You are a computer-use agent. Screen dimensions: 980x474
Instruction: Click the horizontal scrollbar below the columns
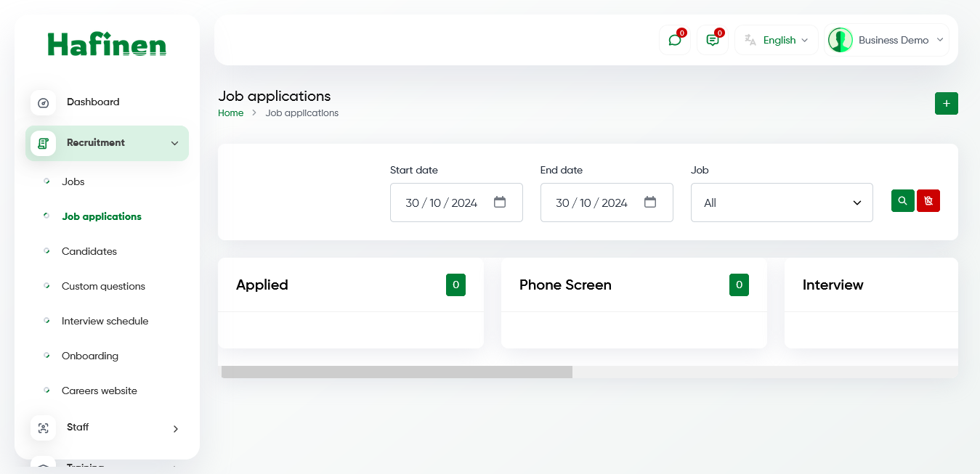396,372
